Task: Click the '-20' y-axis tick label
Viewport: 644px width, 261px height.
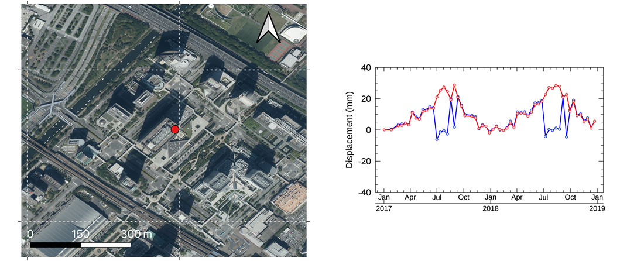Action: coord(364,162)
